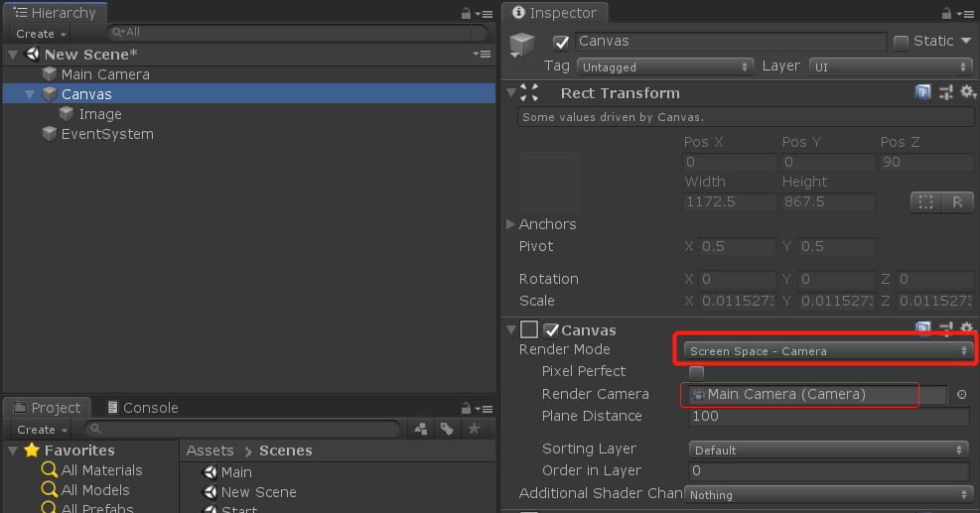Collapse the Canvas object children arrow
Screen dimensions: 980x513
[x=30, y=94]
